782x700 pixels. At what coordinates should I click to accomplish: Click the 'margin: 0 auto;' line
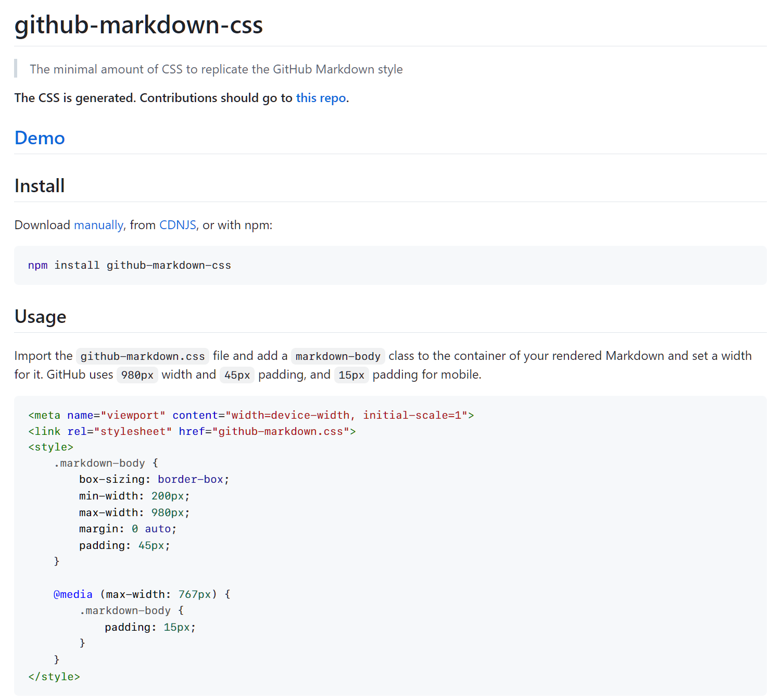(x=128, y=529)
